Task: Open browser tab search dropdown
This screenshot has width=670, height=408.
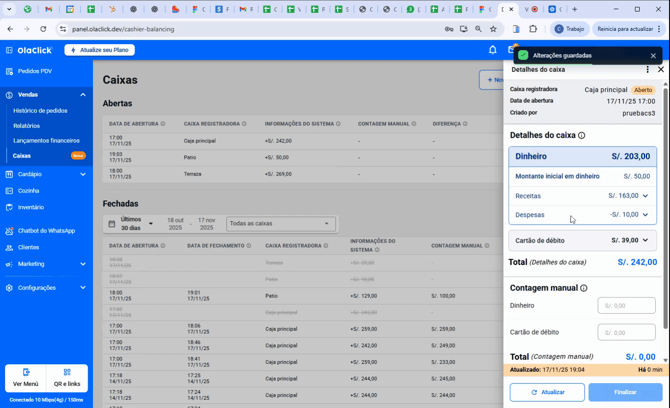Action: [9, 9]
